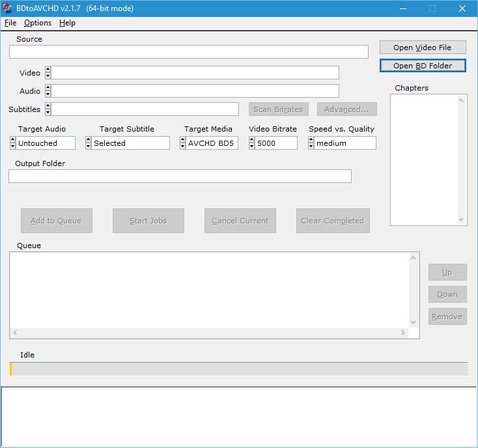Click the Audio stream selection field
Screen dimensions: 478x448
tap(195, 91)
